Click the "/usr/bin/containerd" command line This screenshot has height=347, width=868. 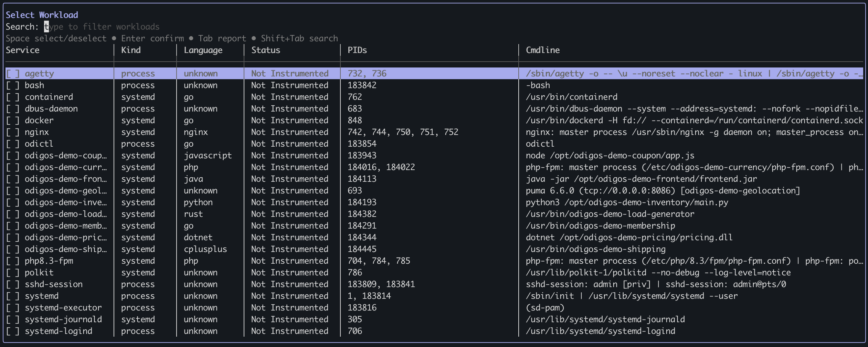click(x=572, y=97)
